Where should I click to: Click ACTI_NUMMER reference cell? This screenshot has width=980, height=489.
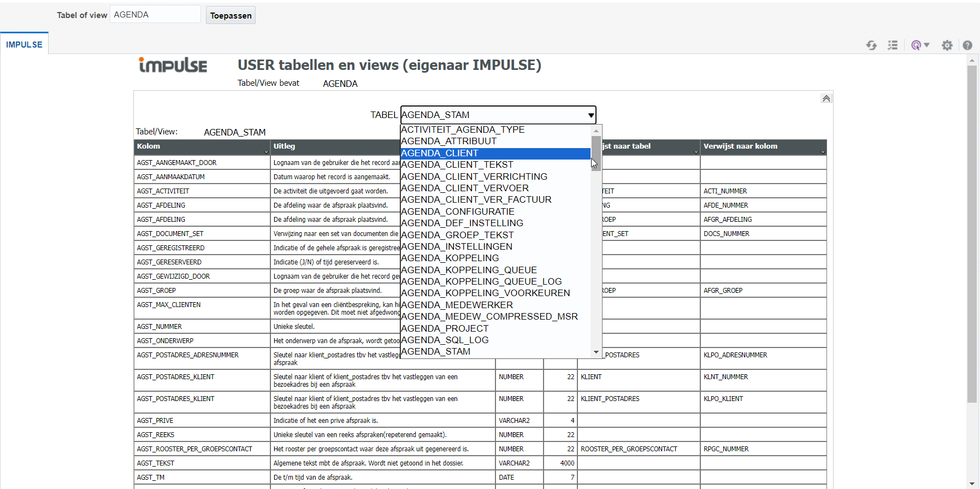coord(764,191)
